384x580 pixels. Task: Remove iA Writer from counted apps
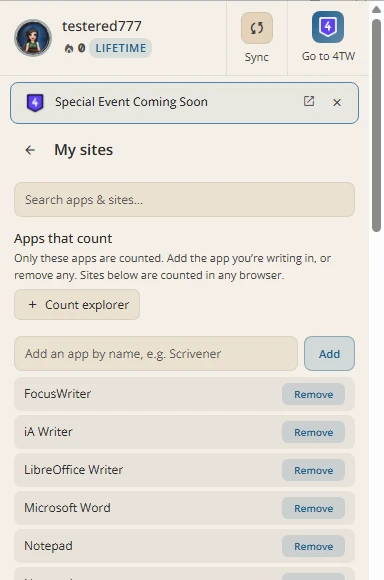(x=313, y=432)
